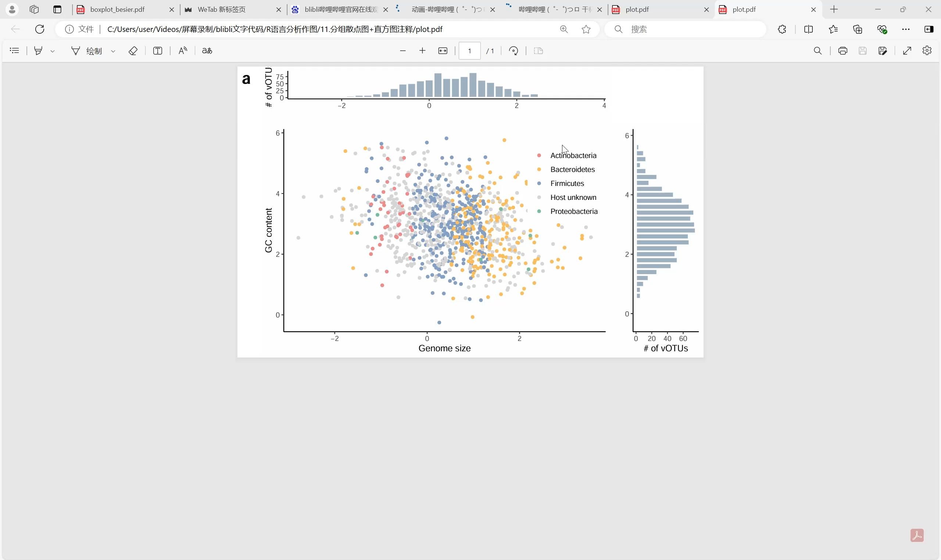This screenshot has height=560, width=941.
Task: Click the Firmicutes legend label
Action: (567, 183)
